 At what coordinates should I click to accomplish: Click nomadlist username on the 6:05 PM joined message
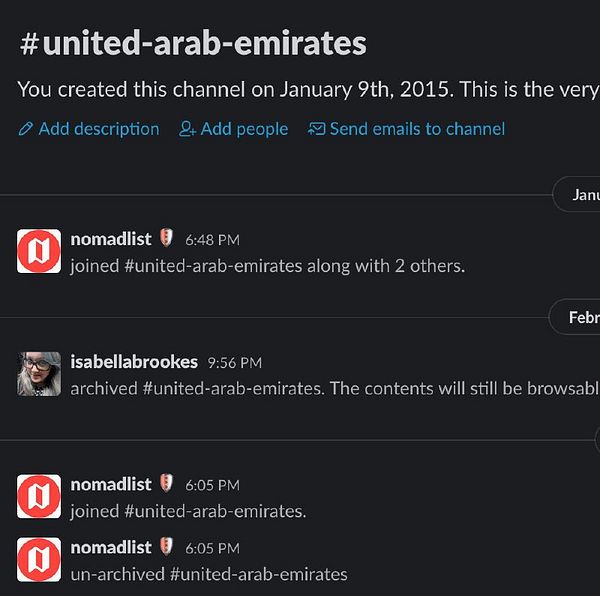pyautogui.click(x=111, y=484)
